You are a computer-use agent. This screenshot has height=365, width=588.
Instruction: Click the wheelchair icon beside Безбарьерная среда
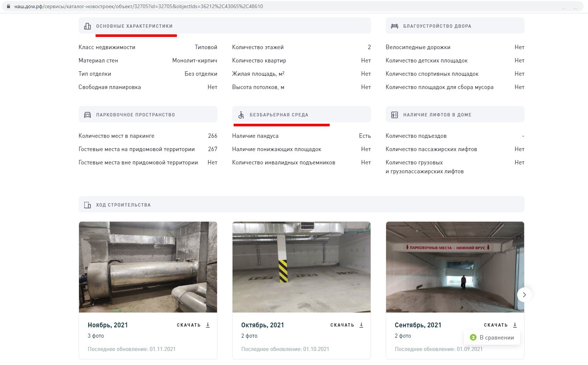coord(241,115)
